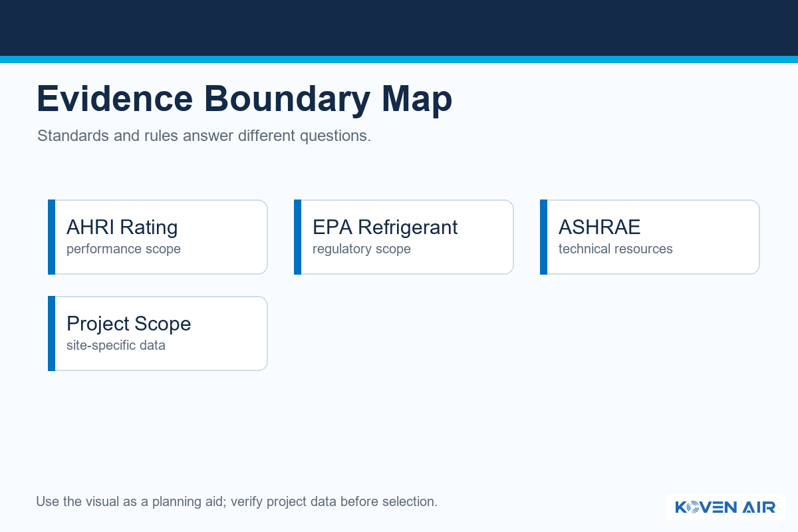This screenshot has width=798, height=532.
Task: Select the Project Scope card
Action: pos(158,333)
